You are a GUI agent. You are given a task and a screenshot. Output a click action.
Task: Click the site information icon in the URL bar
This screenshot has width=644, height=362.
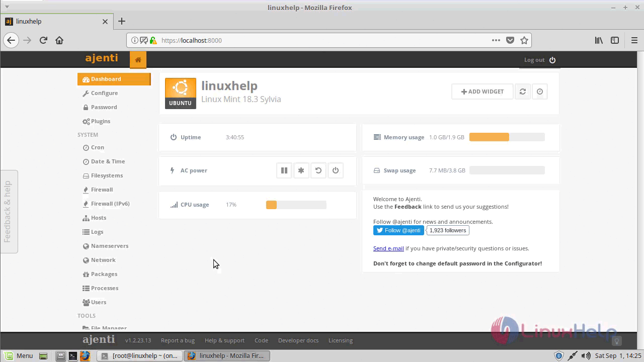tap(135, 40)
